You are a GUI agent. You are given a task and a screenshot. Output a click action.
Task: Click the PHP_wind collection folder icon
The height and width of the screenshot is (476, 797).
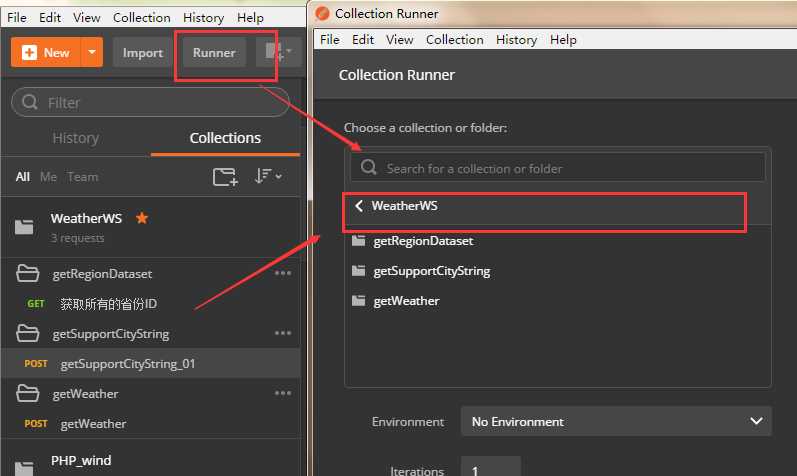point(24,468)
